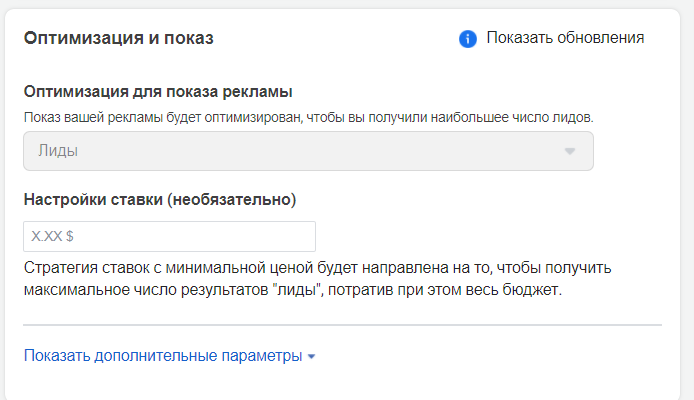Click the blue info icon near updates

(467, 39)
